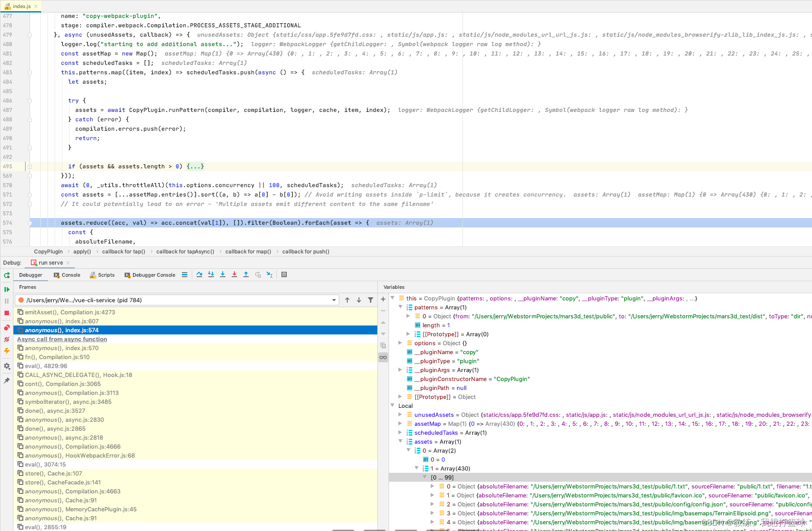The height and width of the screenshot is (531, 812).
Task: Open View Breakpoints dialog
Action: coord(7,328)
